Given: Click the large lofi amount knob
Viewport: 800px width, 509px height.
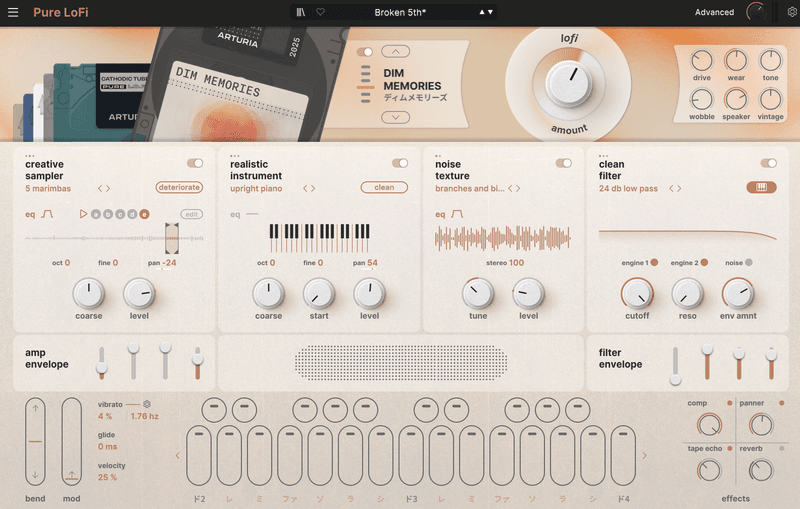Looking at the screenshot, I should coord(569,84).
